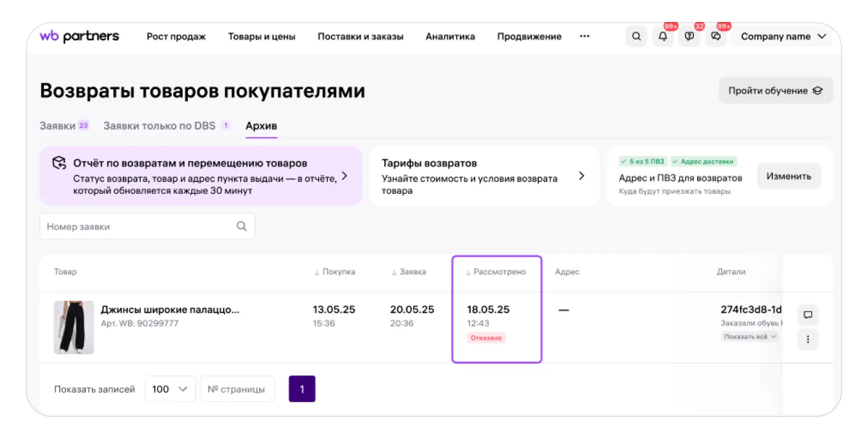Open the question feedback icon with badge 32
The height and width of the screenshot is (439, 868).
click(690, 37)
